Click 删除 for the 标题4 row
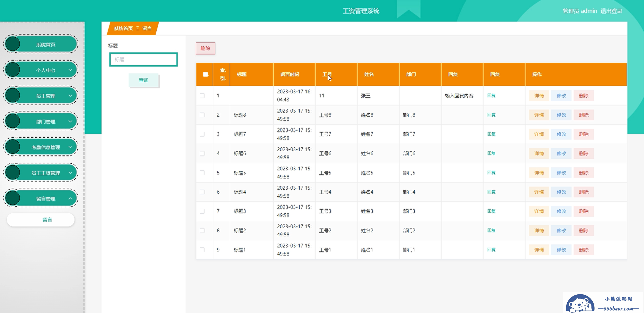 584,192
